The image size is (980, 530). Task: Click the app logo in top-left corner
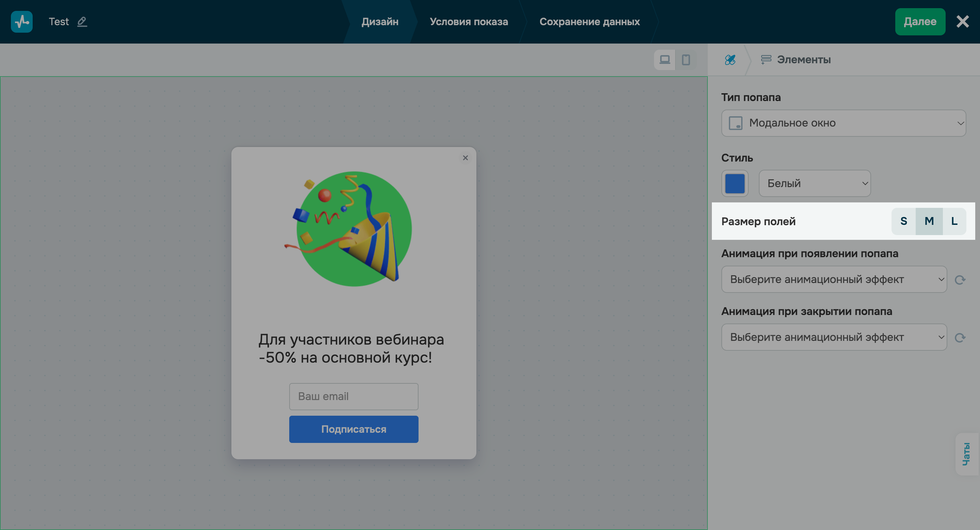click(22, 22)
